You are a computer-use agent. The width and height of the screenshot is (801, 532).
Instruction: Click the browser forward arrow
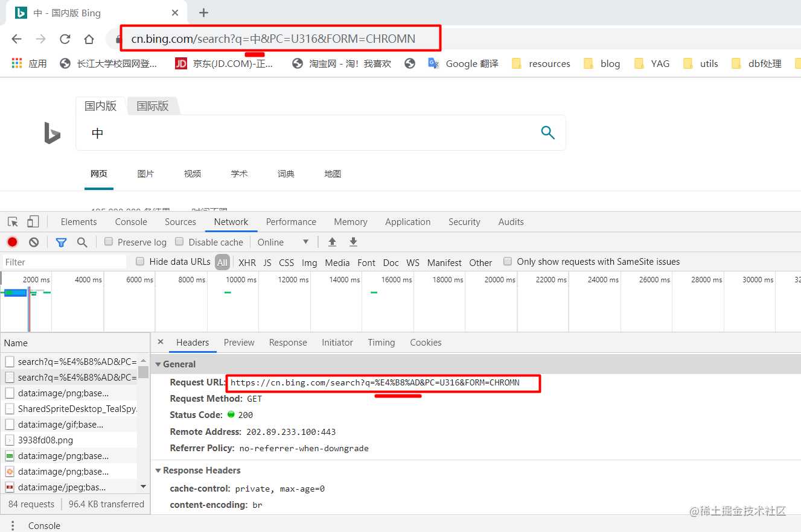[40, 39]
